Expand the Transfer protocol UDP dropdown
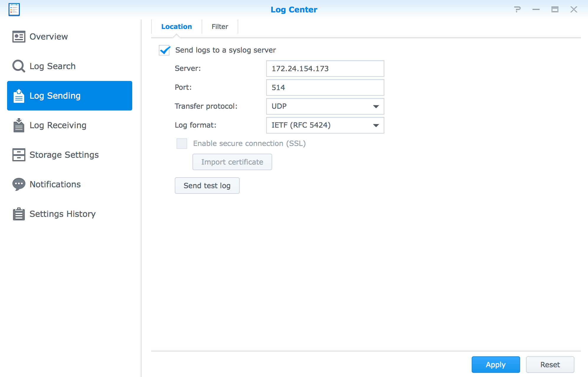The width and height of the screenshot is (588, 377). click(x=325, y=106)
